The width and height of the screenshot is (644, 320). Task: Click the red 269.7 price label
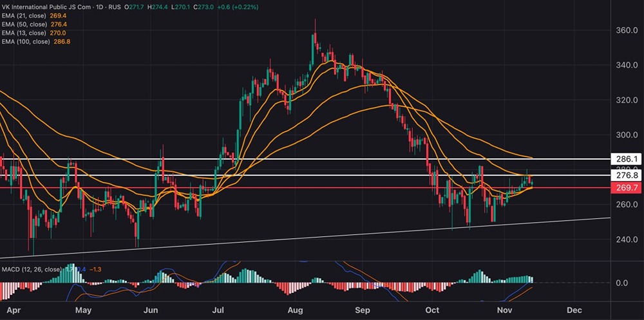tap(627, 188)
